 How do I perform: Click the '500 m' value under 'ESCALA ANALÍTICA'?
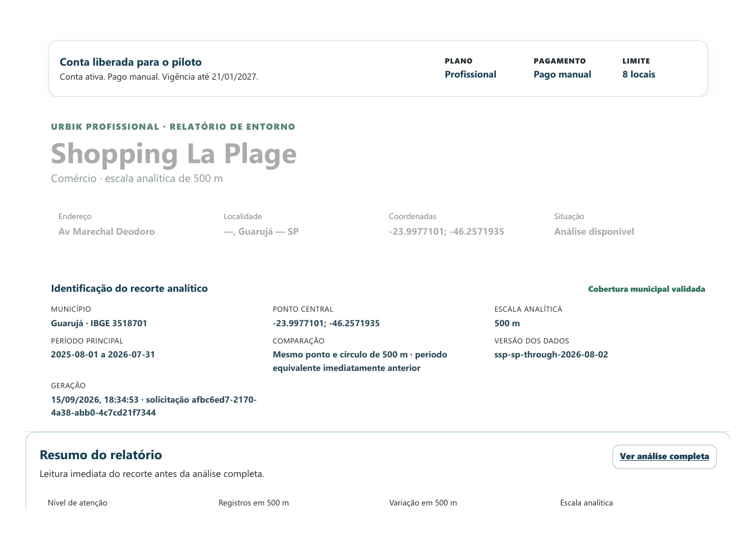click(507, 324)
